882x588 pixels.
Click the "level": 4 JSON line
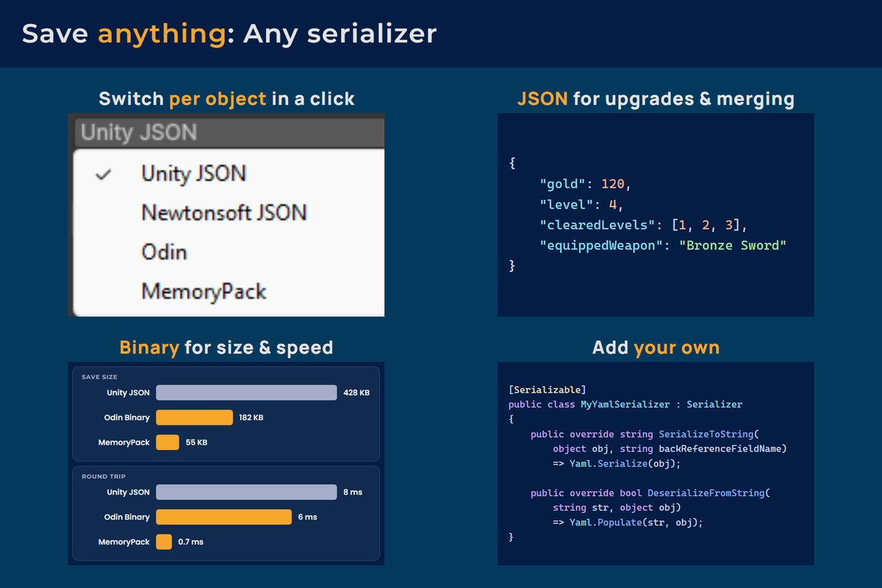(x=581, y=204)
